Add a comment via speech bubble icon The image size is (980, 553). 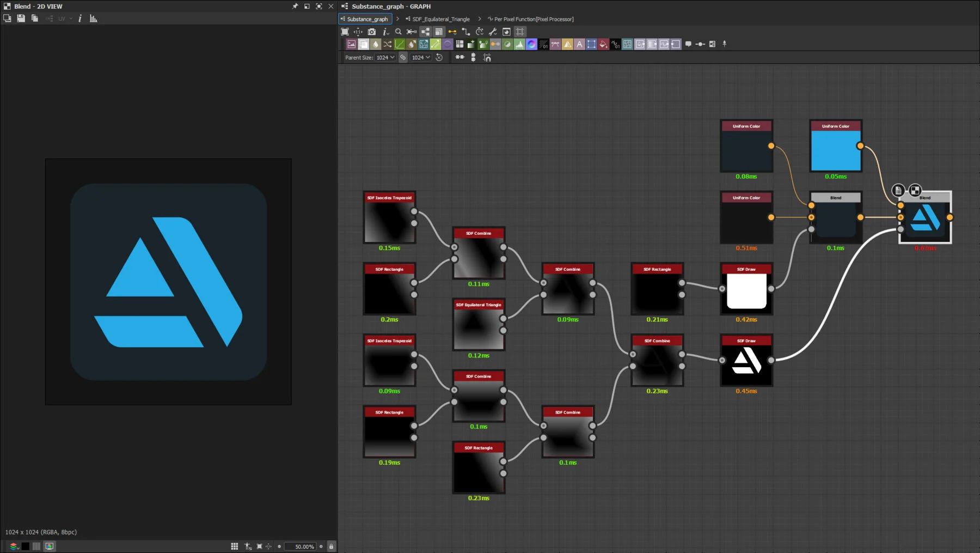point(688,44)
